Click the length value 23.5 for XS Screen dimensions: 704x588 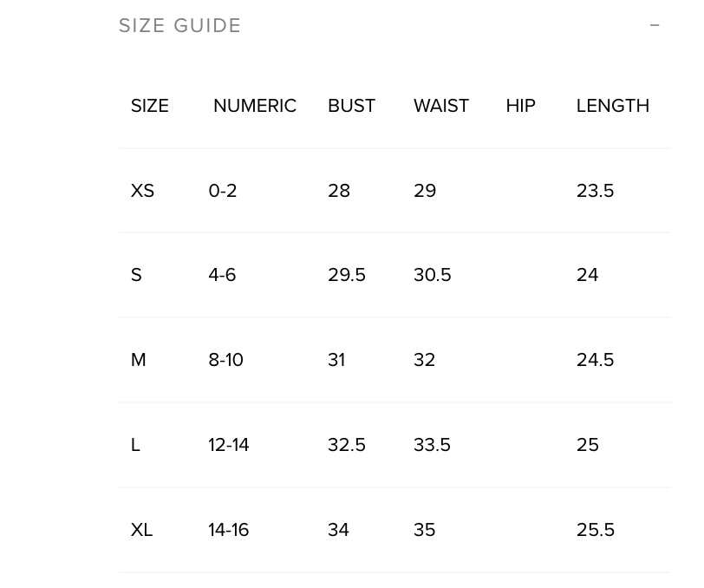[595, 191]
